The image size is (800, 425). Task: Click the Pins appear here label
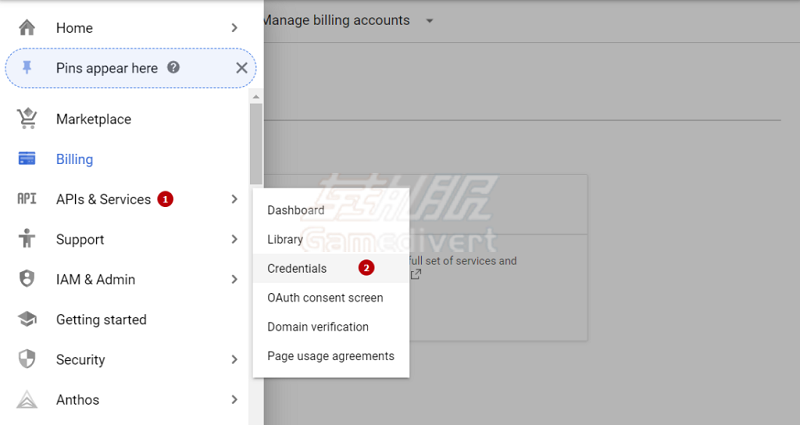[x=107, y=68]
